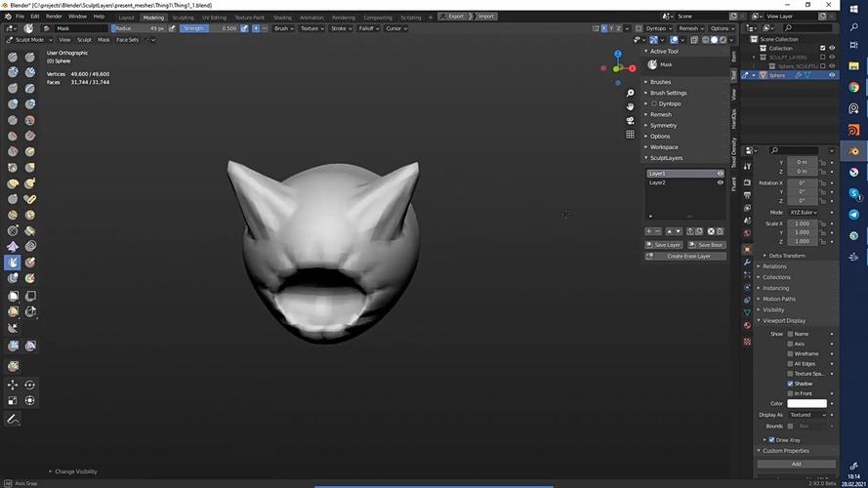
Task: Open the Falloff dropdown
Action: (369, 28)
